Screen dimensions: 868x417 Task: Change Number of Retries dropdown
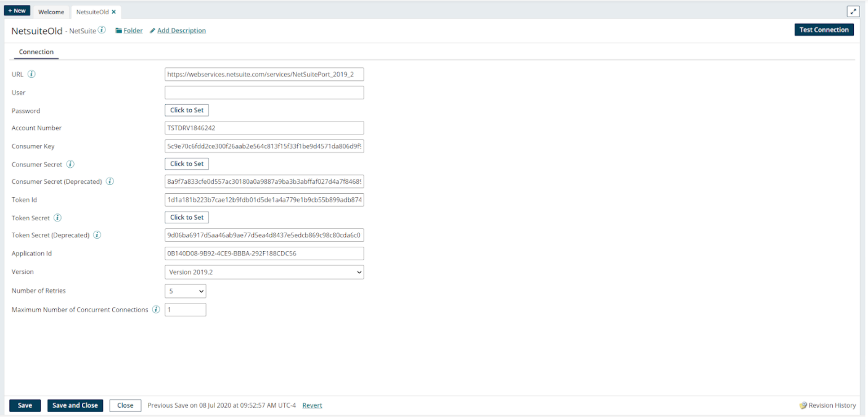(185, 291)
